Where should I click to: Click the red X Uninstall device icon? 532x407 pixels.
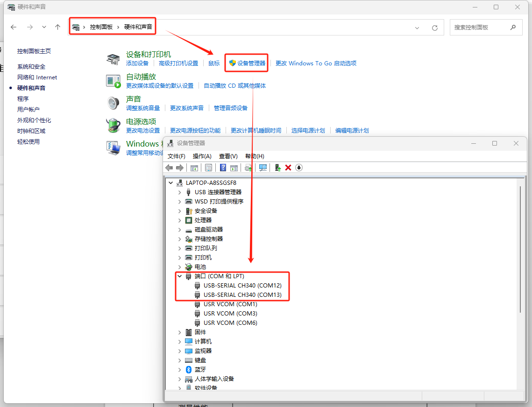(288, 168)
